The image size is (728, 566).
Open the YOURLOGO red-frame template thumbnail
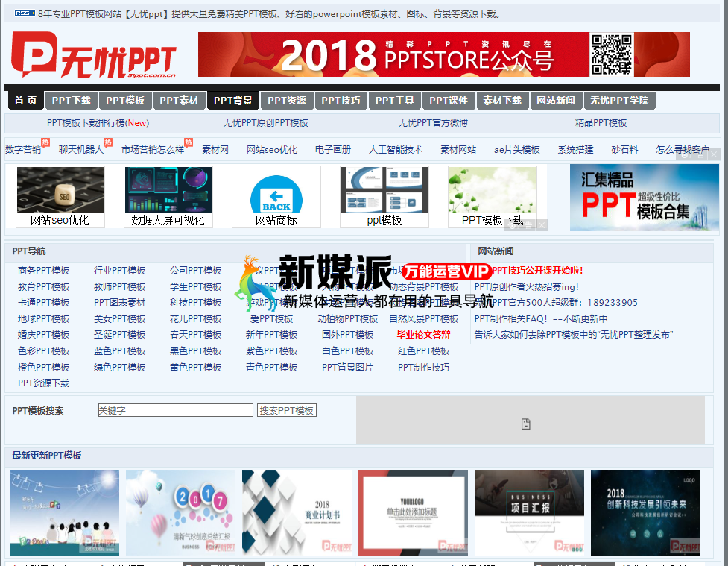[x=414, y=512]
